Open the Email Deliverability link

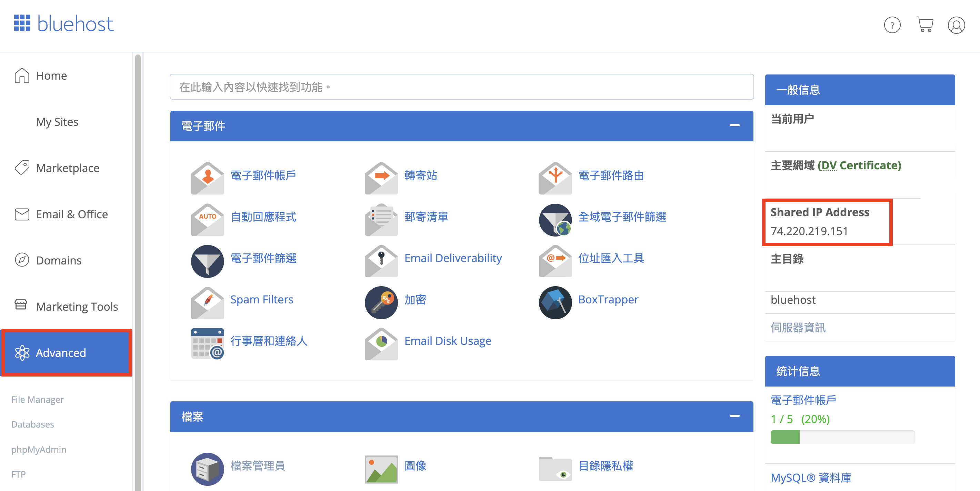coord(453,258)
